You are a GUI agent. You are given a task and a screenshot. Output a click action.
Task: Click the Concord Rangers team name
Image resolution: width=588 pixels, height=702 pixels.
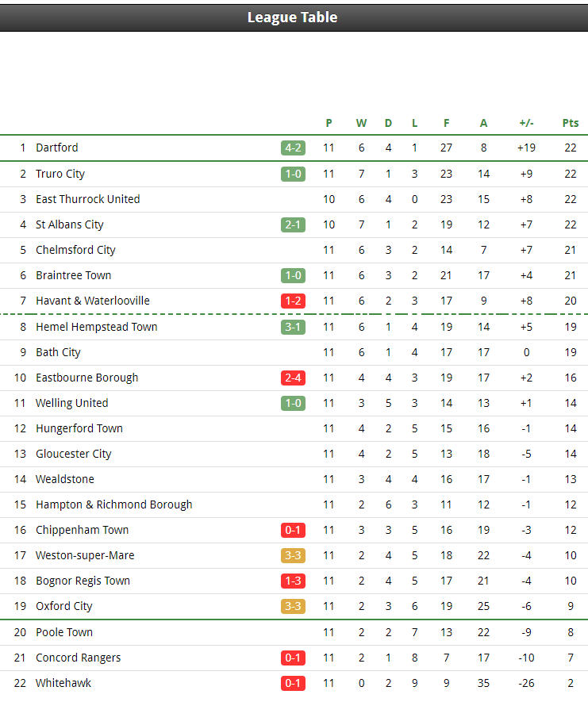pyautogui.click(x=79, y=658)
